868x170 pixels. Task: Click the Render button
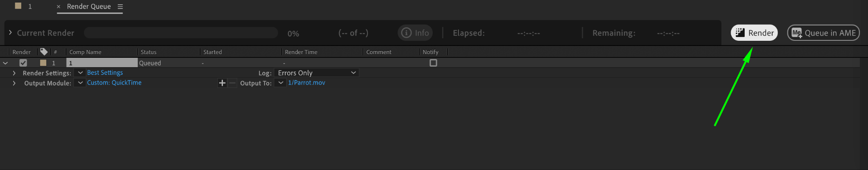754,33
